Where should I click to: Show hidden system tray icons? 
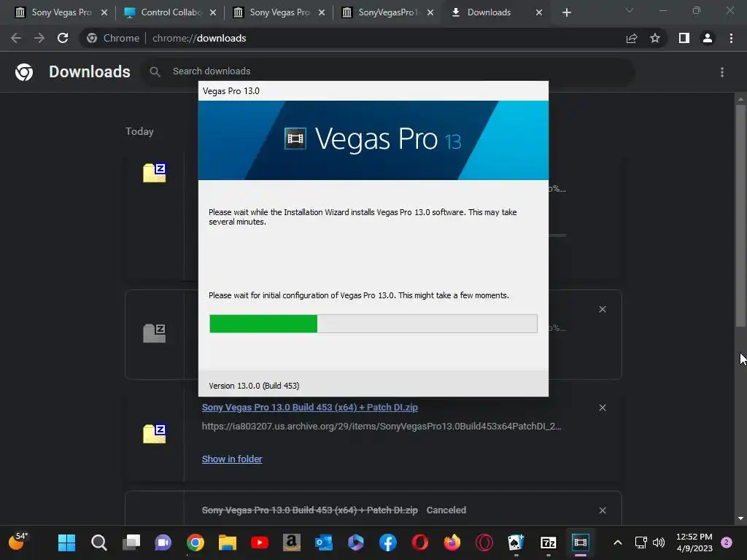(617, 542)
